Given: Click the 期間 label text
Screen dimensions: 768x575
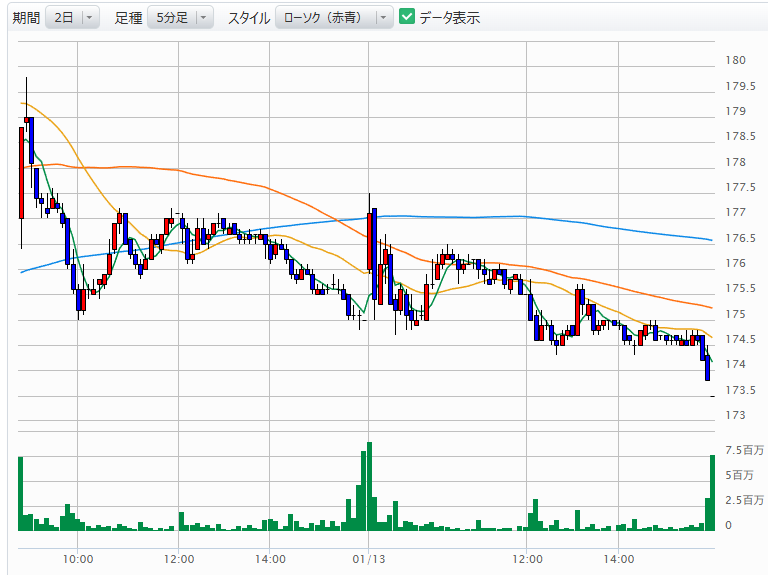Looking at the screenshot, I should pyautogui.click(x=26, y=18).
